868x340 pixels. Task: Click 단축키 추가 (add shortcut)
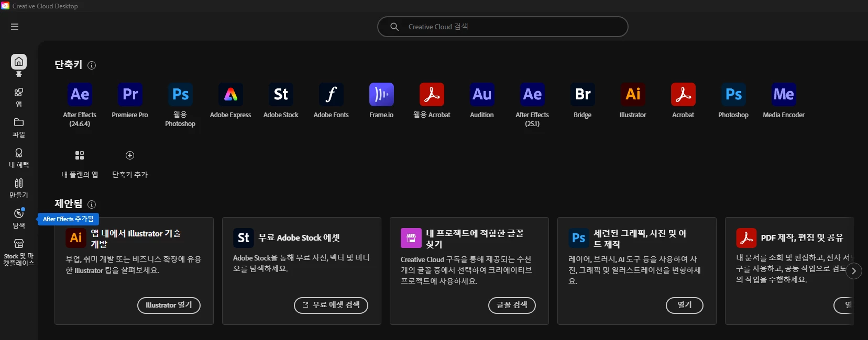click(x=130, y=164)
